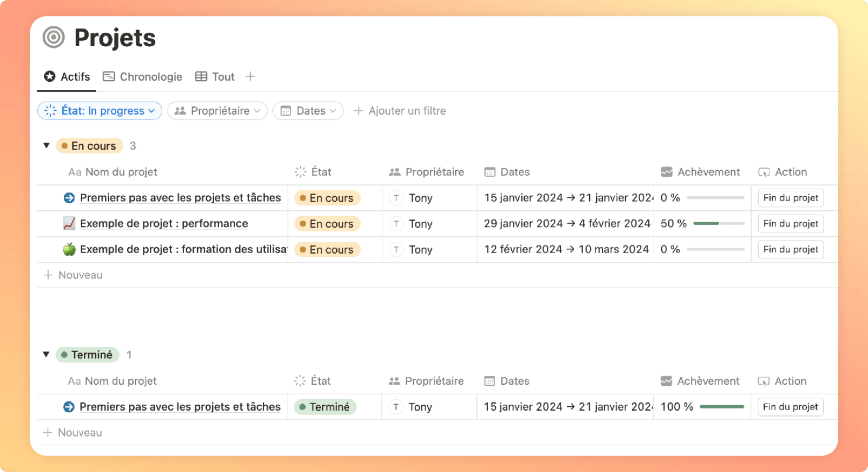Click Fin du projet in Terminé row

coord(790,407)
